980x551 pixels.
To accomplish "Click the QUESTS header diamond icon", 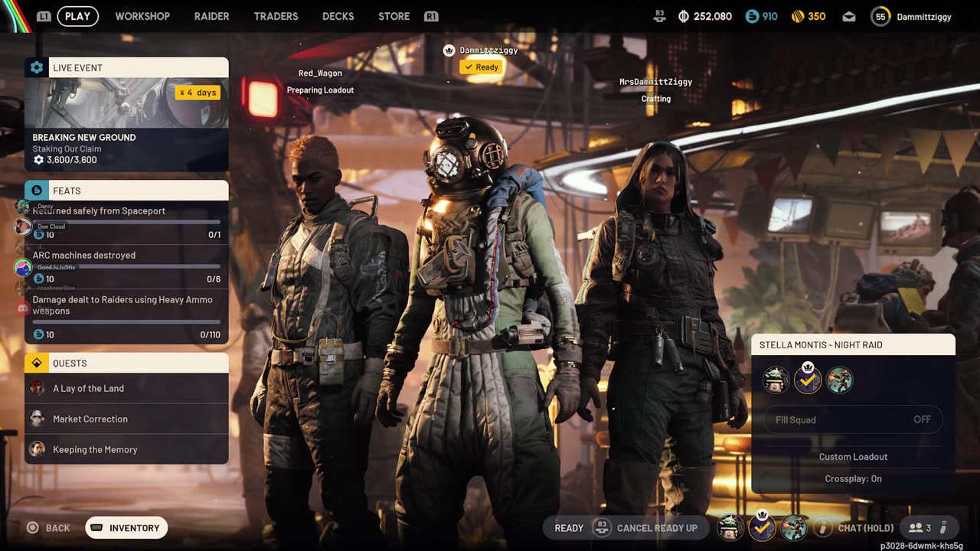I will click(x=36, y=363).
